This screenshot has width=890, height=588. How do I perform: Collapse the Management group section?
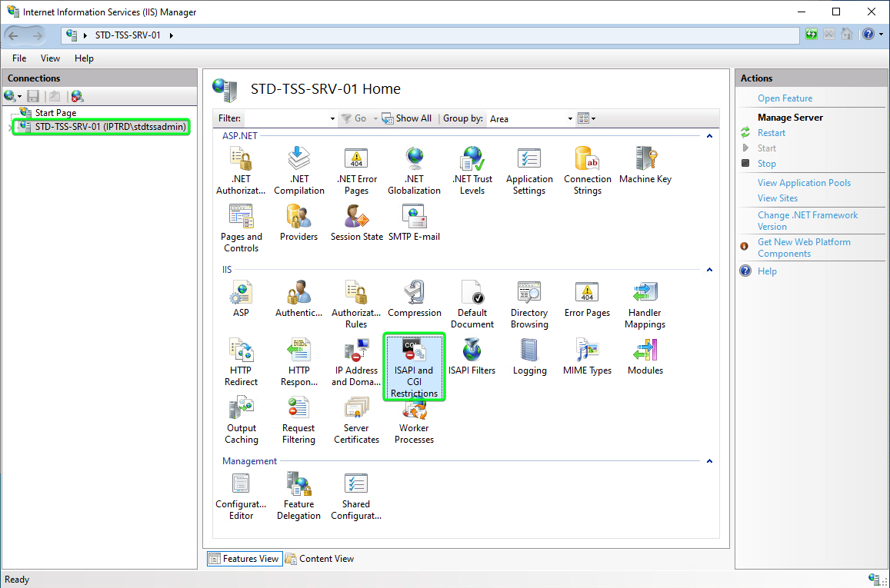click(709, 461)
